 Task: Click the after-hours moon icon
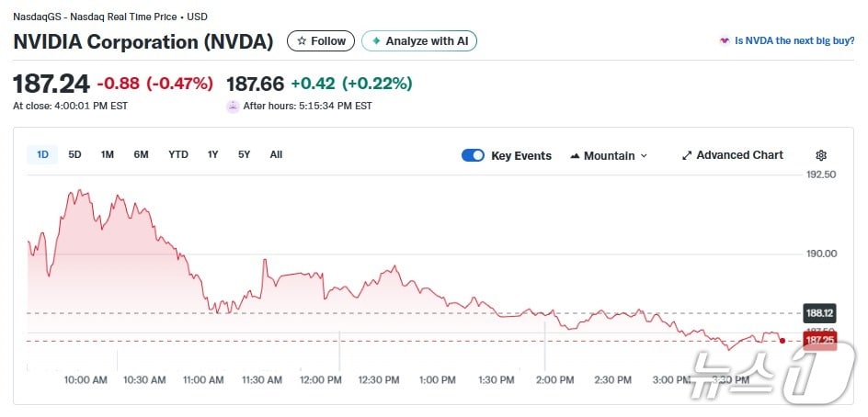[233, 106]
